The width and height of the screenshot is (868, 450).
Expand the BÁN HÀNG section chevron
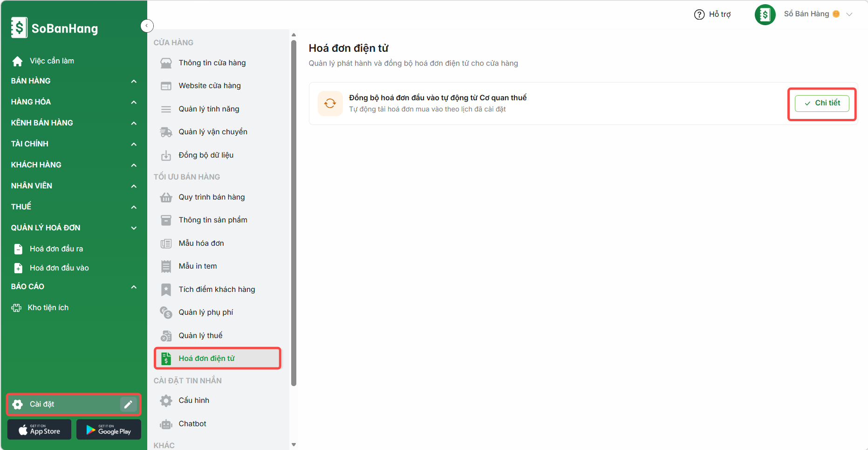(134, 81)
